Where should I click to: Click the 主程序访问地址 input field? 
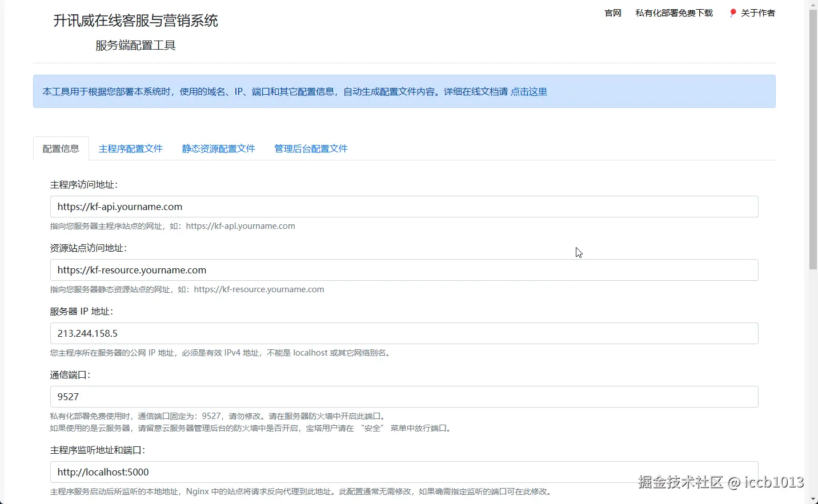click(x=404, y=207)
